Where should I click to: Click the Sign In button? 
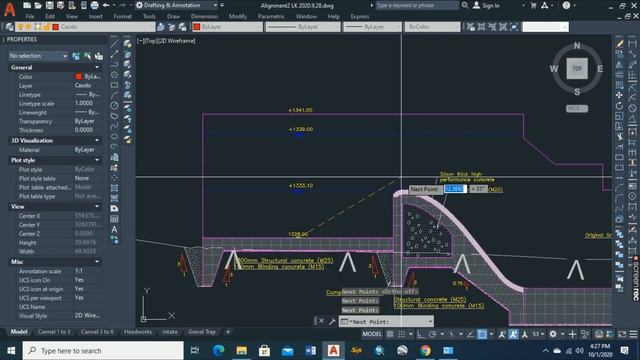[x=486, y=5]
